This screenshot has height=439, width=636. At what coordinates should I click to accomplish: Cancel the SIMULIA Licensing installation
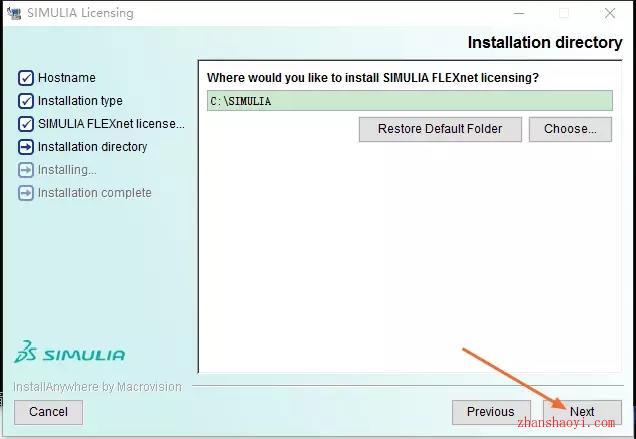pyautogui.click(x=48, y=412)
